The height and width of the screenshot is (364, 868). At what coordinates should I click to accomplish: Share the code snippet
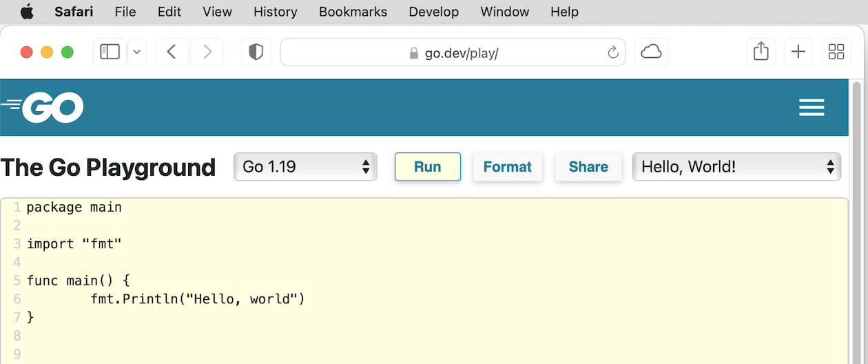588,167
